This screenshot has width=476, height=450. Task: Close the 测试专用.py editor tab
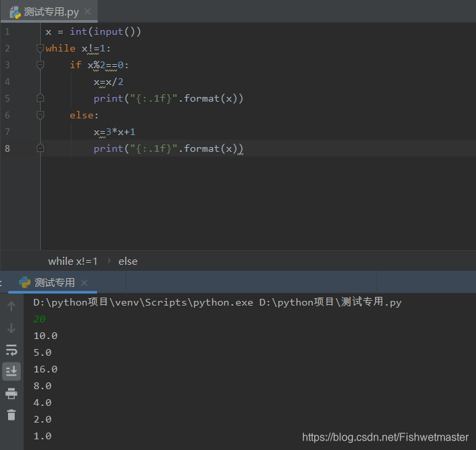tap(88, 11)
